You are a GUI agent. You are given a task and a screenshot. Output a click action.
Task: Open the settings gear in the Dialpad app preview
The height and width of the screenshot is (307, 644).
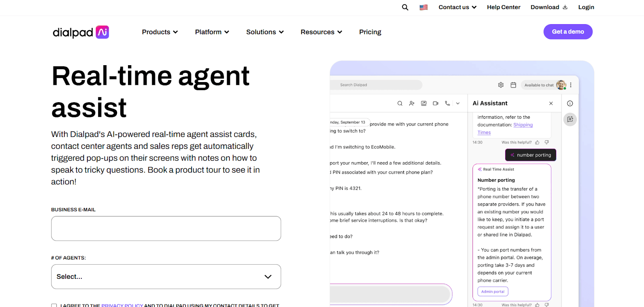click(x=501, y=85)
